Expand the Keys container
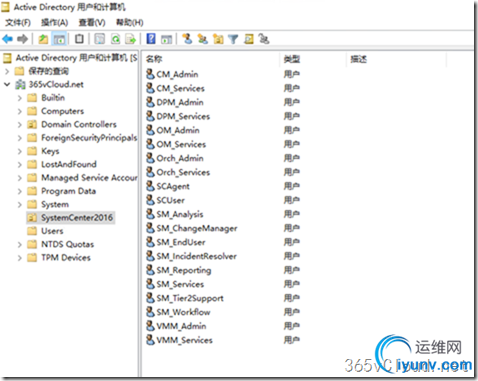This screenshot has width=478, height=381. click(20, 151)
